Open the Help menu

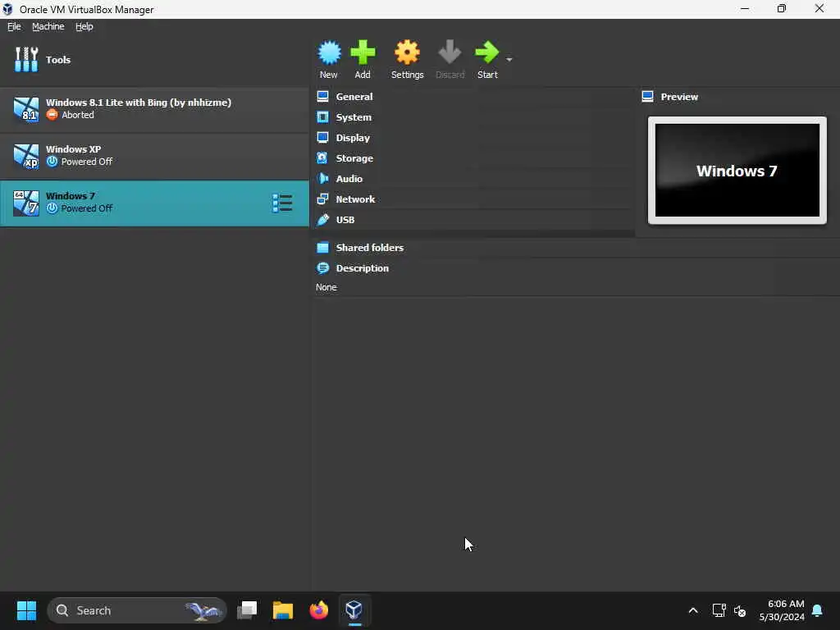tap(84, 26)
